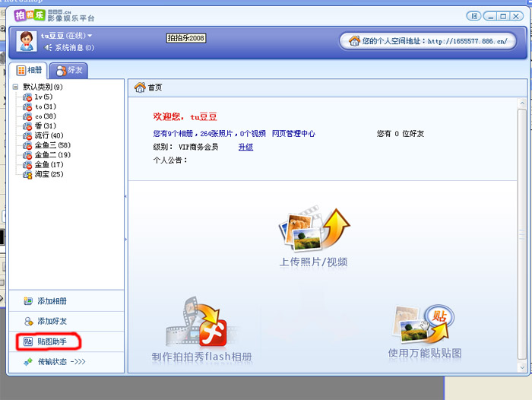Open the 贴图助手 tool

(x=67, y=341)
